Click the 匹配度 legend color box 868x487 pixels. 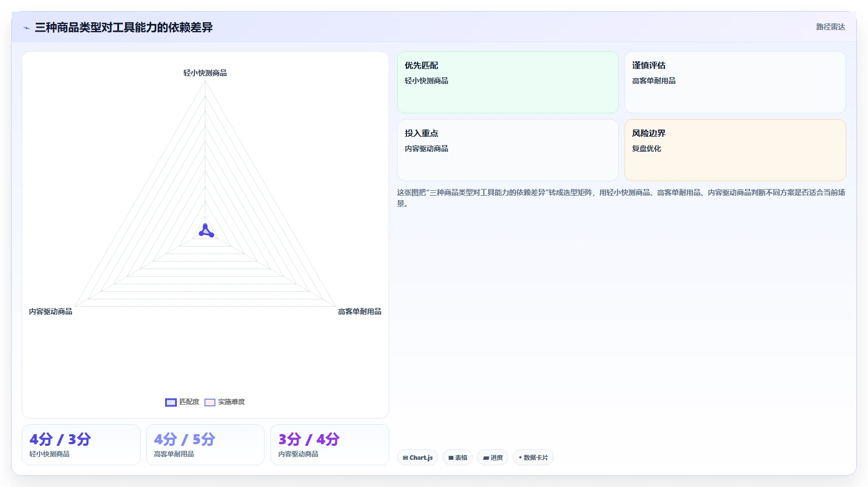(171, 402)
